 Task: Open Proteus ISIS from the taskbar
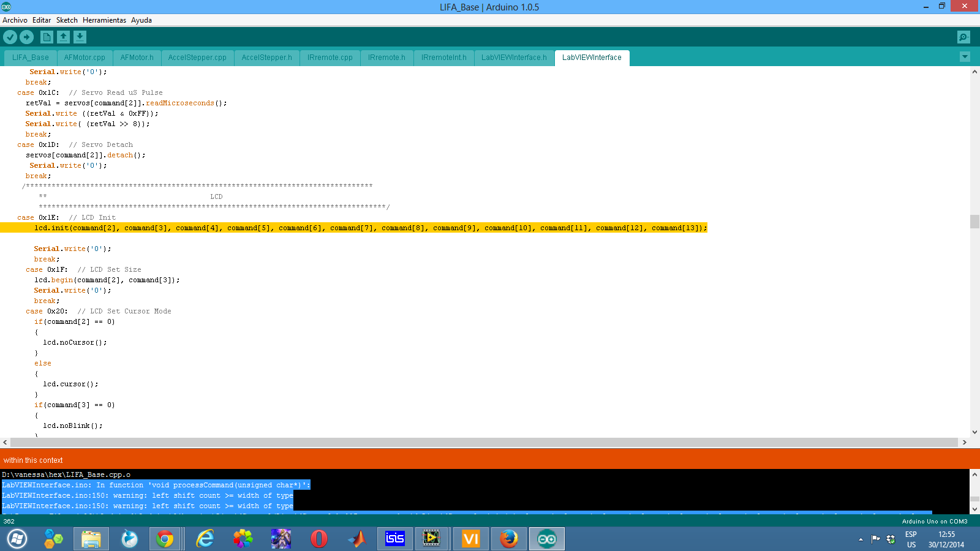(x=395, y=539)
